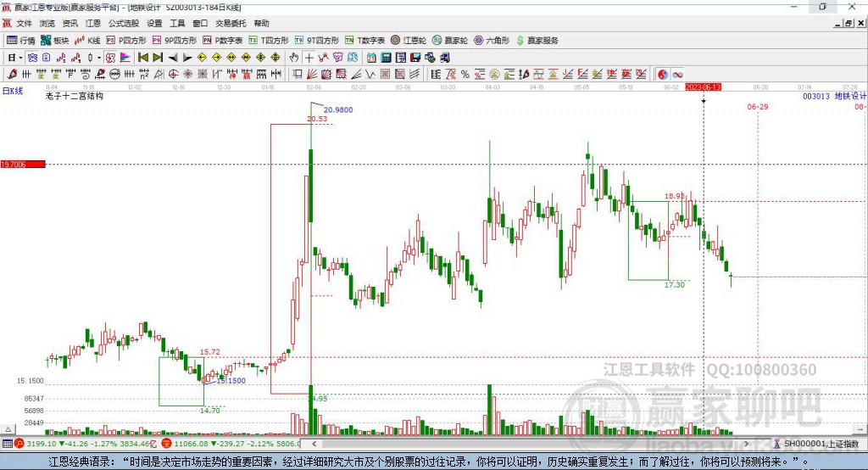The height and width of the screenshot is (470, 868).
Task: Expand the 日 period dropdown
Action: 20,58
